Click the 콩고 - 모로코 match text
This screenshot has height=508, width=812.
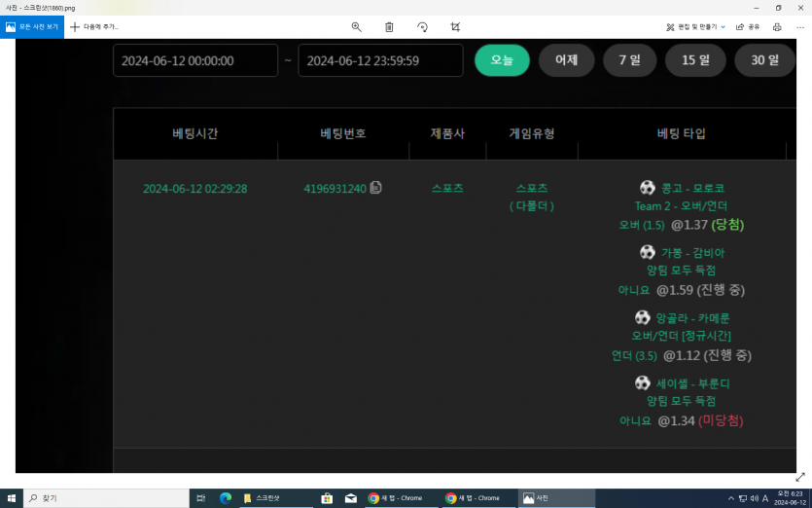click(x=693, y=188)
